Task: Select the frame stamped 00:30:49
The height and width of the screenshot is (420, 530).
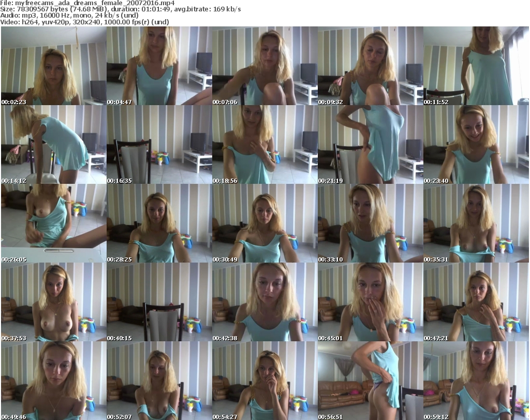Action: (x=264, y=223)
